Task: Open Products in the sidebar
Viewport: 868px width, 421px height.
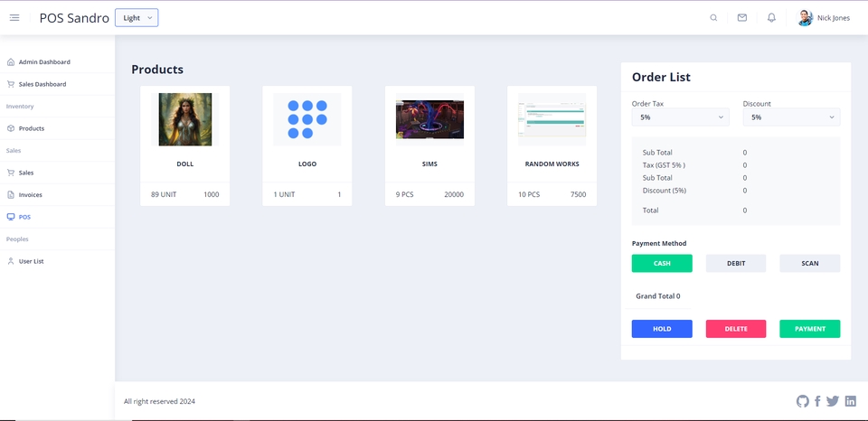Action: pos(32,128)
